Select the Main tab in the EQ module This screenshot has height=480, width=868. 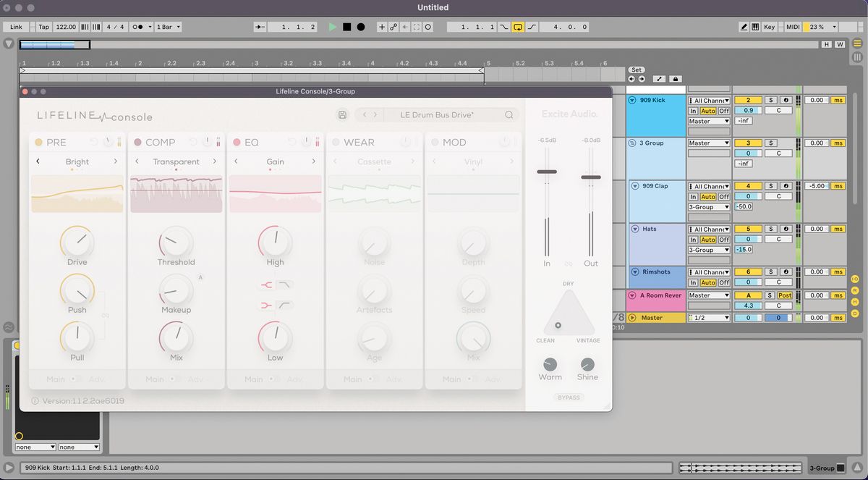click(x=253, y=379)
